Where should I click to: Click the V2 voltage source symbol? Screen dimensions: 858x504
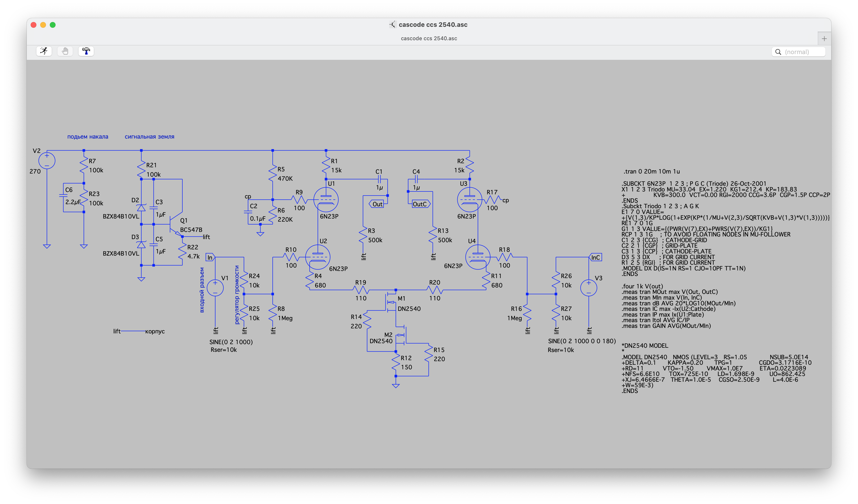[x=47, y=161]
